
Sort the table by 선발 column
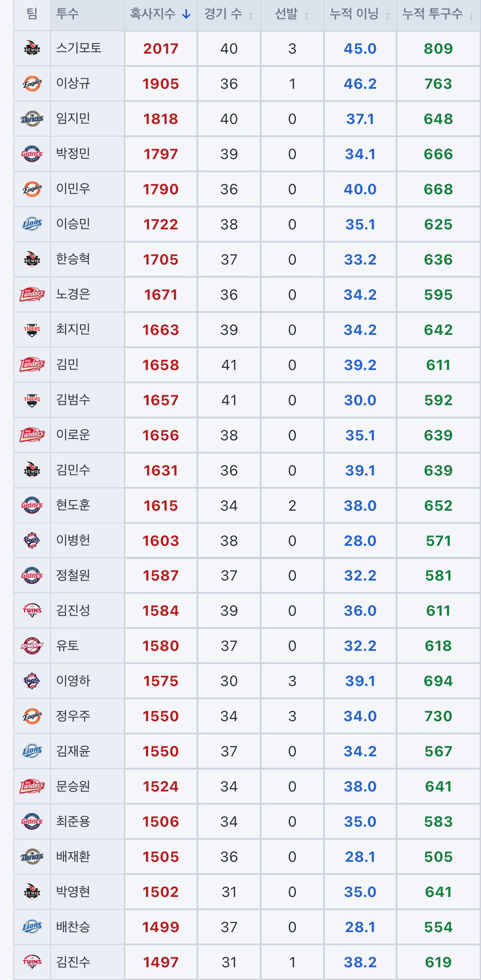click(x=292, y=14)
